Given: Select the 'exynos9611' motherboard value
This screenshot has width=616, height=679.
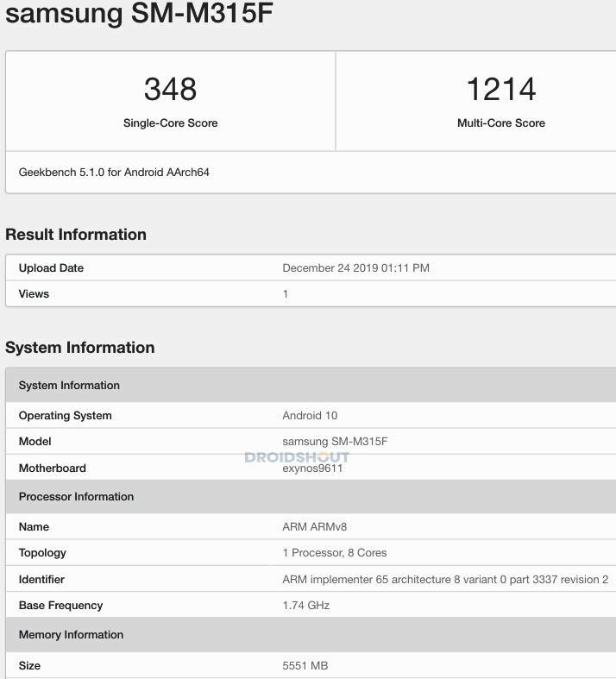Looking at the screenshot, I should pos(312,468).
